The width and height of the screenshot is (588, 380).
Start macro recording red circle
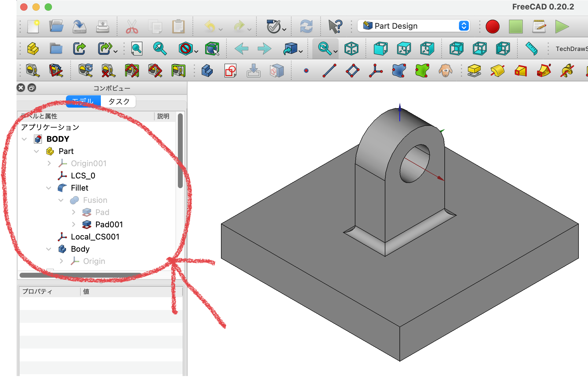coord(492,27)
